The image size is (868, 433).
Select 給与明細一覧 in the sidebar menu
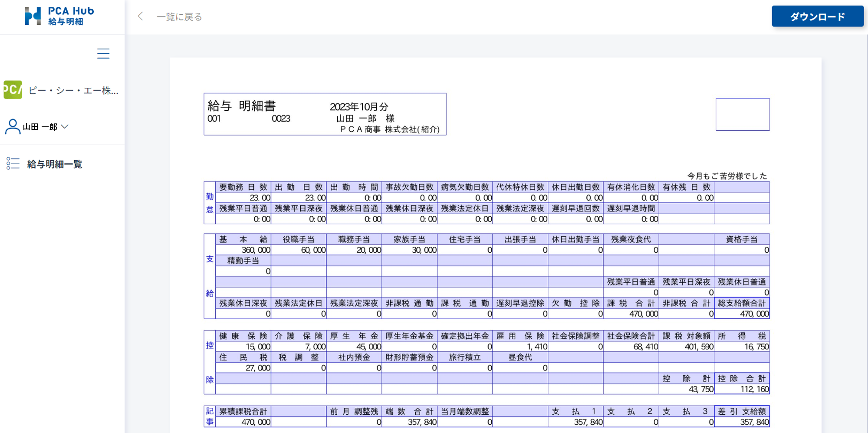(x=54, y=164)
